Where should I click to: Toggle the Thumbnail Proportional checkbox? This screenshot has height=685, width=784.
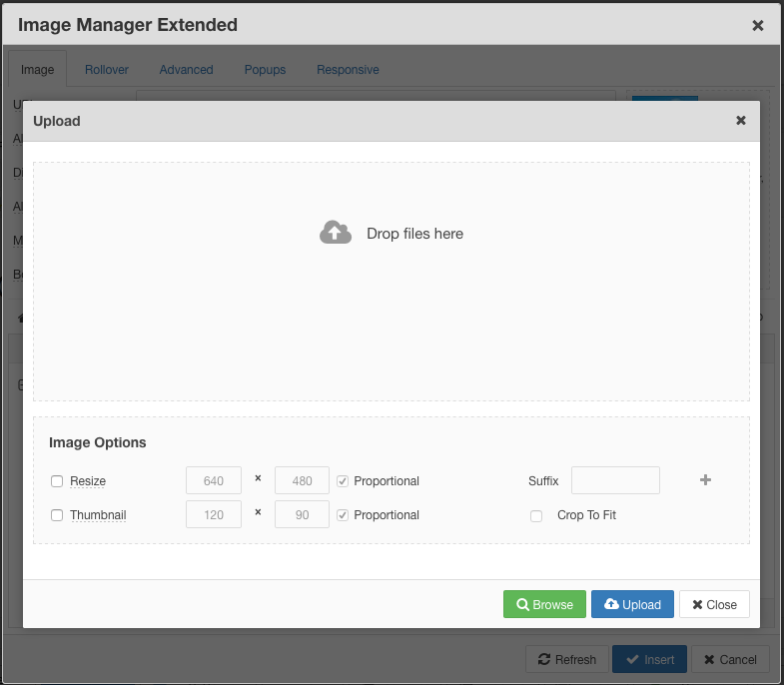(x=344, y=515)
